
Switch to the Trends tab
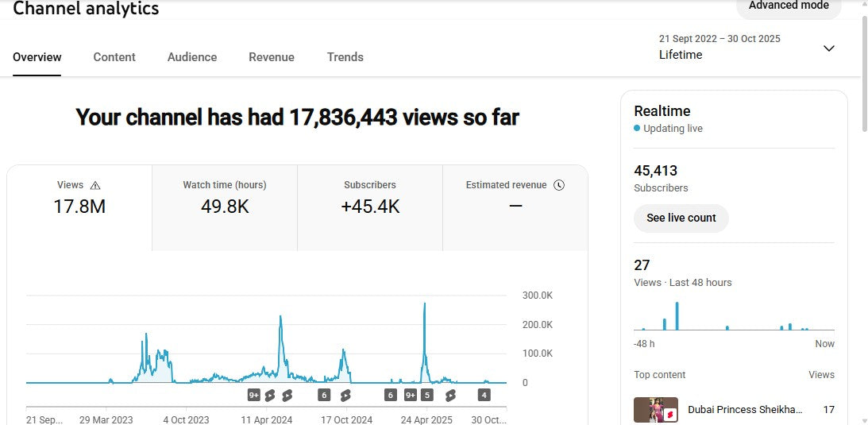(x=345, y=57)
